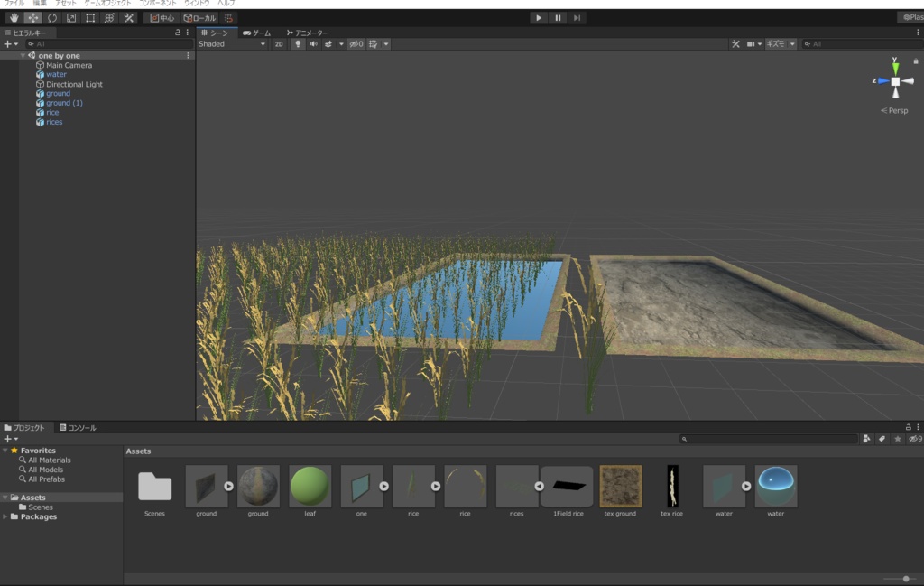Click the scene audio icon
The image size is (924, 586).
pyautogui.click(x=313, y=43)
